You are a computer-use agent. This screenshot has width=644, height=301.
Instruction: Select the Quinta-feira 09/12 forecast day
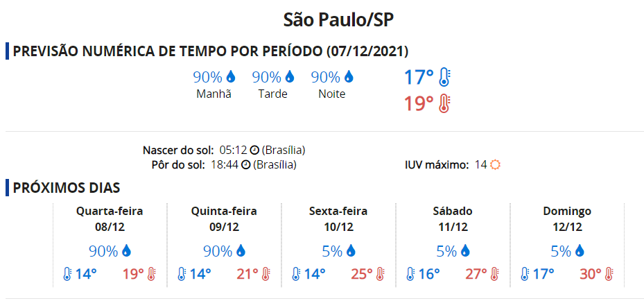tap(224, 245)
